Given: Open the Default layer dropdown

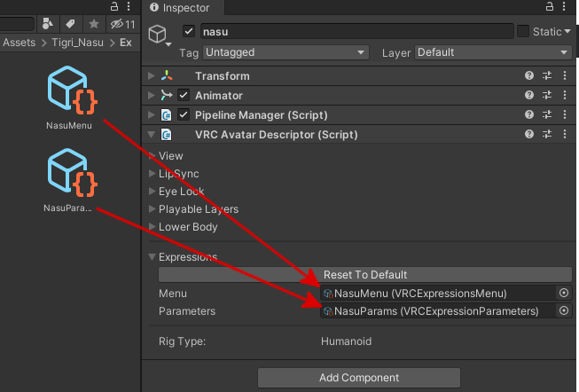Looking at the screenshot, I should (493, 52).
